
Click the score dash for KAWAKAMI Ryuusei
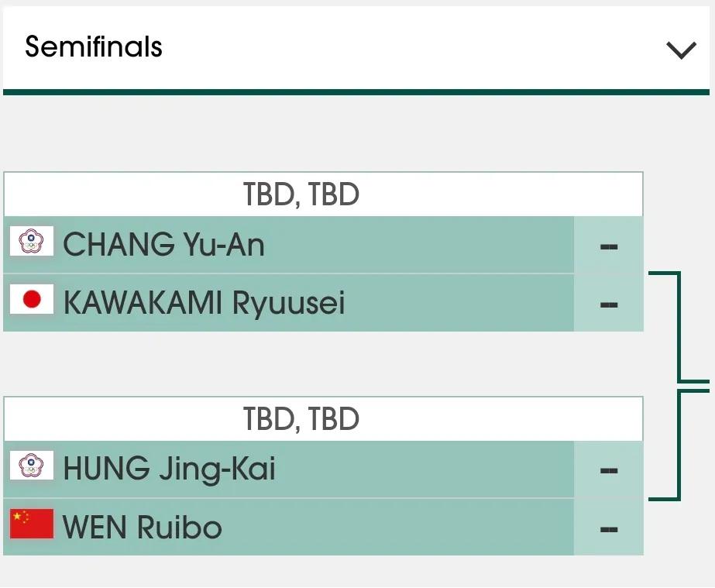point(609,304)
